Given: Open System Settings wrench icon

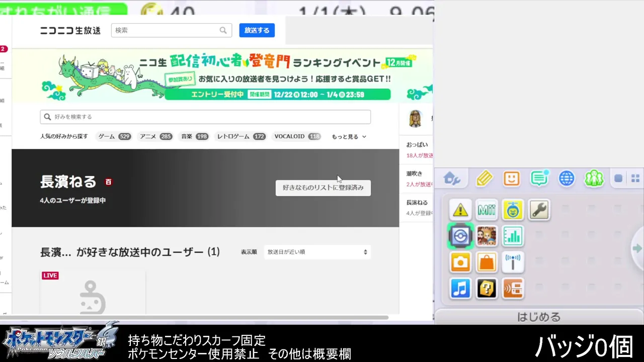Looking at the screenshot, I should (539, 210).
